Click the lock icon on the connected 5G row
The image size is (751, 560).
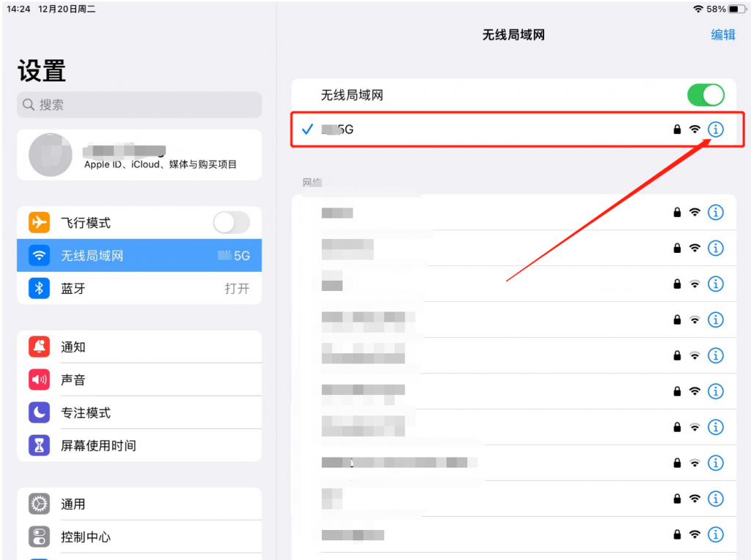click(677, 129)
